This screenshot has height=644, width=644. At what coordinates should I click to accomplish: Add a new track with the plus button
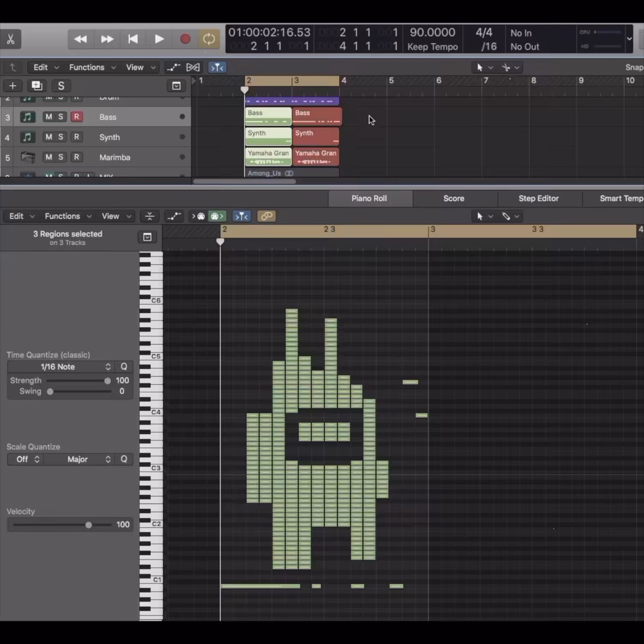pyautogui.click(x=13, y=86)
